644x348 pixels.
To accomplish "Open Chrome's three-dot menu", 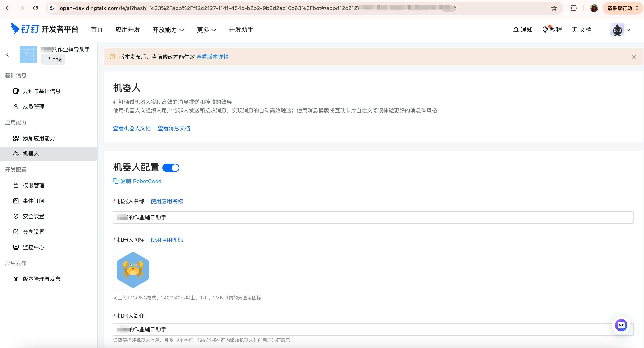I will [637, 8].
